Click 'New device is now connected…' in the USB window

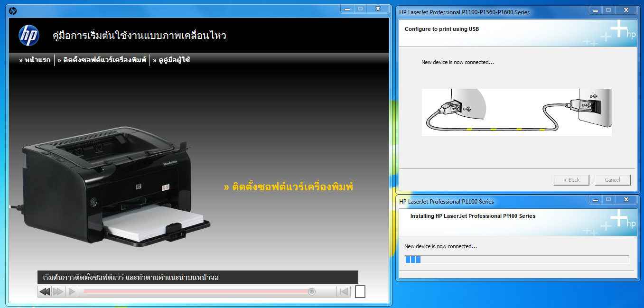click(458, 62)
